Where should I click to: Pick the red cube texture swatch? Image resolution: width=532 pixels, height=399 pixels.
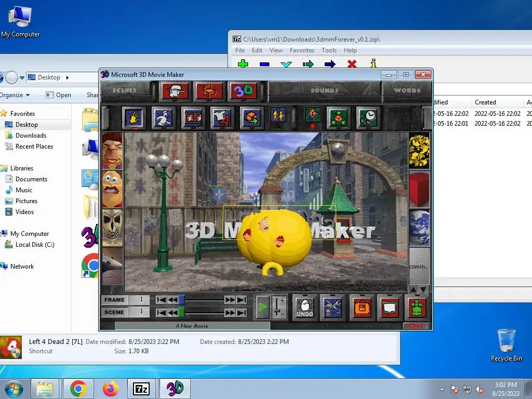coord(419,189)
